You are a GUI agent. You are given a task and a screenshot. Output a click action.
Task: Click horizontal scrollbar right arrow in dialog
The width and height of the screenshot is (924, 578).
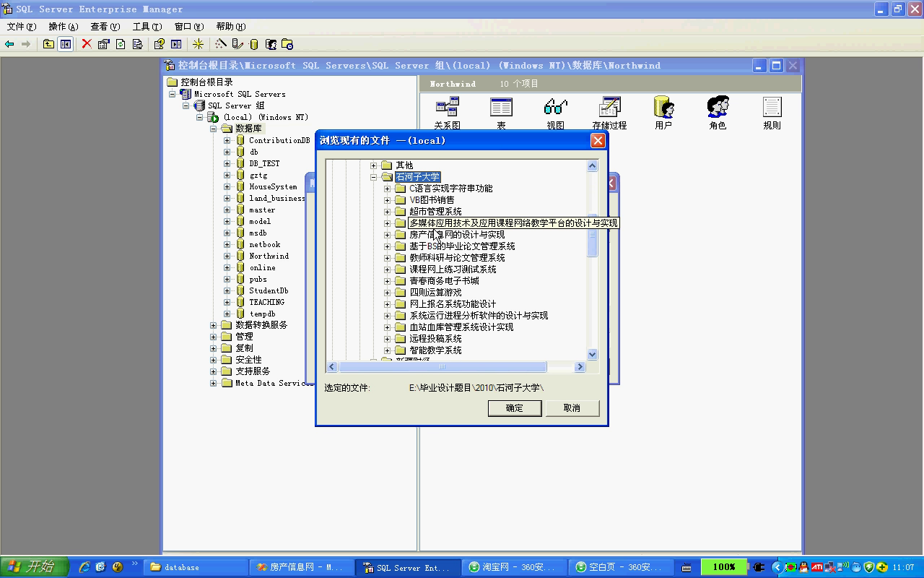point(580,367)
